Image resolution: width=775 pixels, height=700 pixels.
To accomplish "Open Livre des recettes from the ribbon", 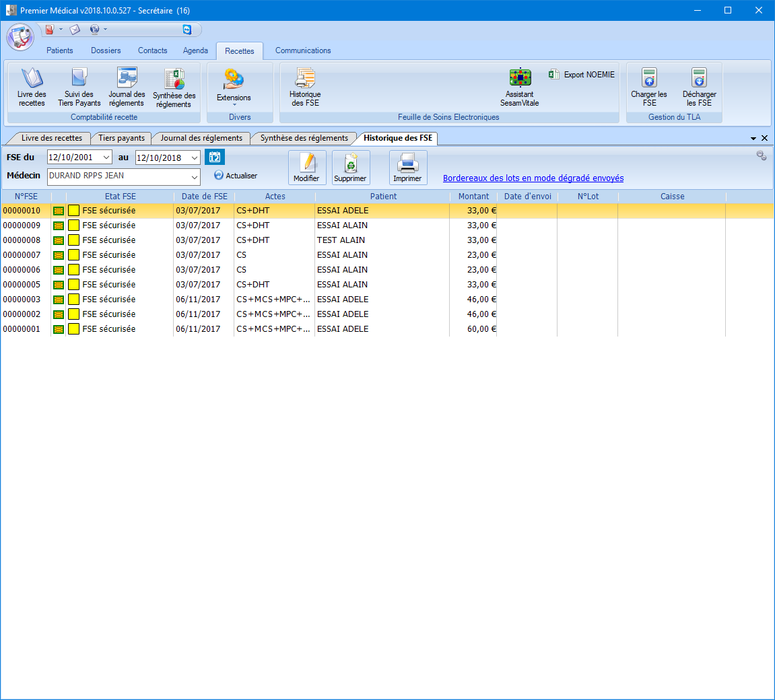I will [x=32, y=87].
